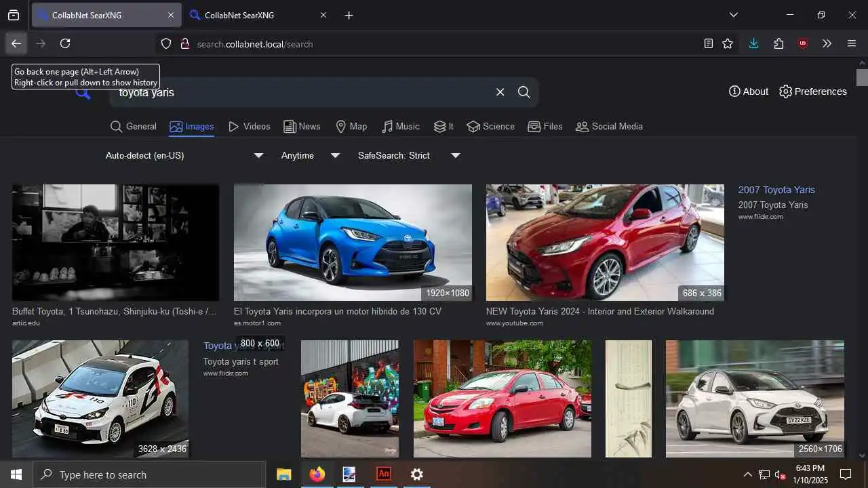The width and height of the screenshot is (868, 488).
Task: Open the red Yaris 2024 showroom image
Action: pyautogui.click(x=605, y=243)
